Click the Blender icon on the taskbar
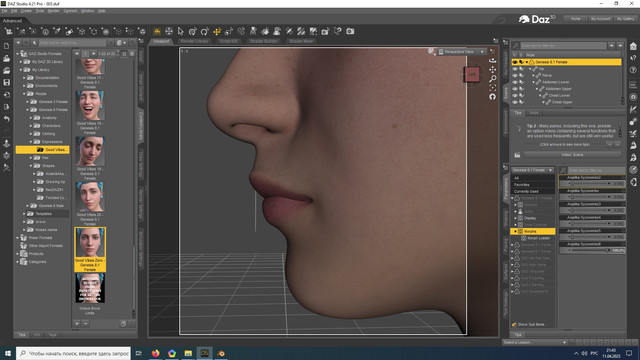Image resolution: width=640 pixels, height=360 pixels. (x=221, y=353)
